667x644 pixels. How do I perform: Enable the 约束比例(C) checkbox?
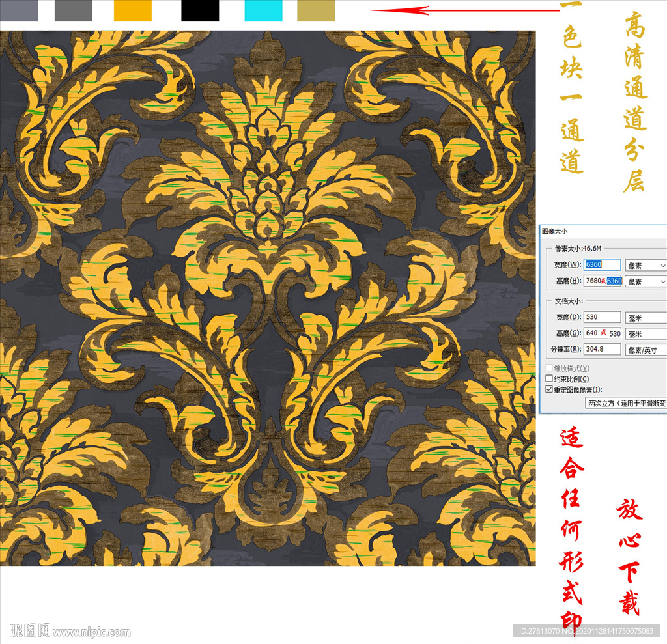pos(549,378)
